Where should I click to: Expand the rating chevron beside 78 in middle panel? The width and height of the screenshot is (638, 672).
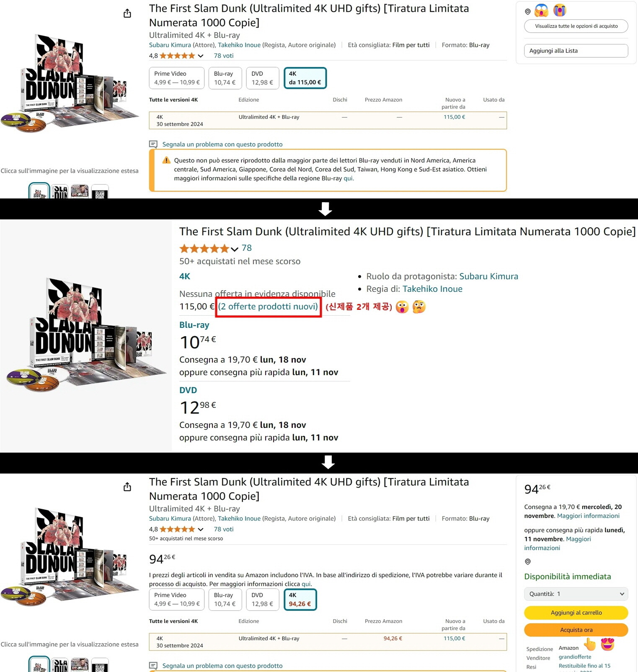pos(235,249)
